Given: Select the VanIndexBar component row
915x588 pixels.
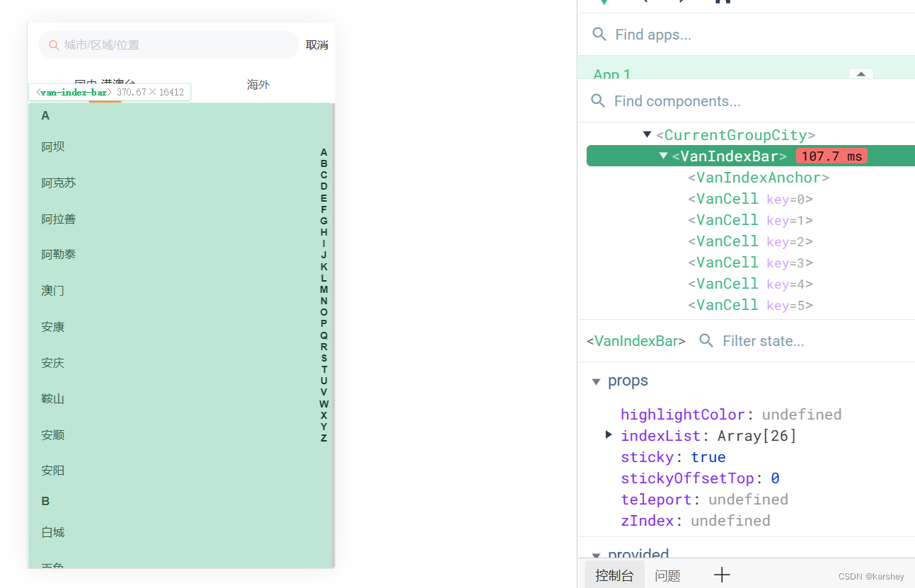Looking at the screenshot, I should tap(751, 156).
